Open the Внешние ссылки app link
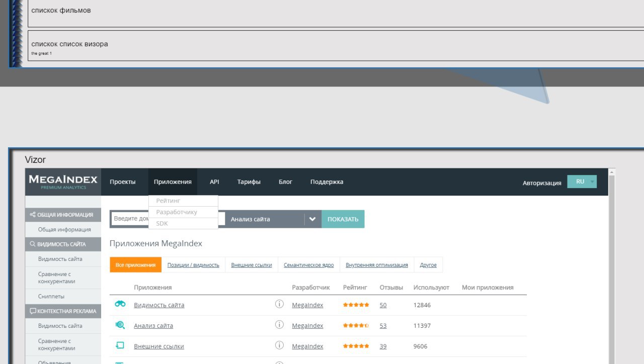 [159, 346]
